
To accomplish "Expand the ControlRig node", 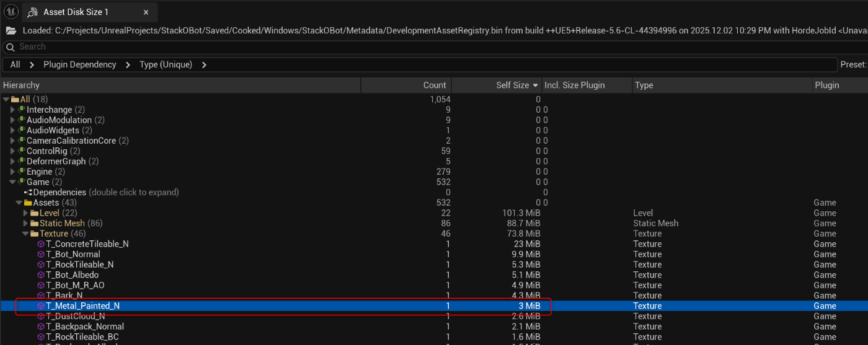I will [x=12, y=151].
